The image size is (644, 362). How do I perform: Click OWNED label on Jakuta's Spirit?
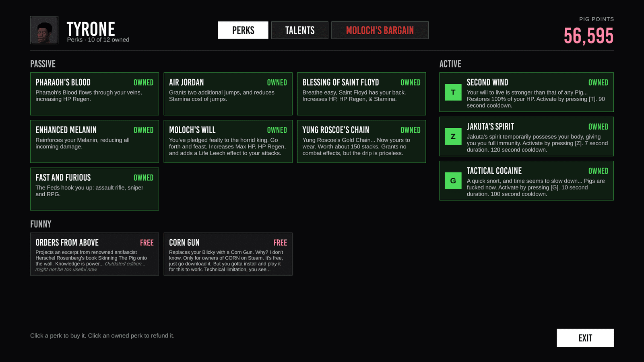[x=598, y=127]
